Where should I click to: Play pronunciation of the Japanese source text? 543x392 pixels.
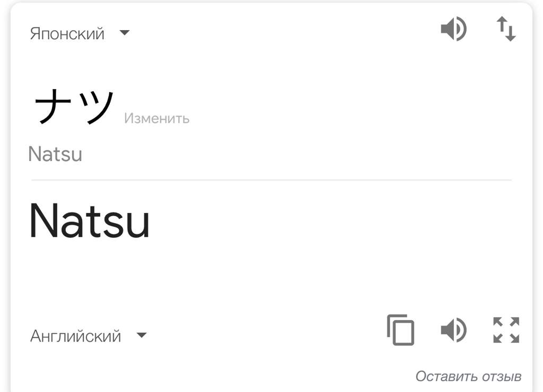[x=454, y=29]
